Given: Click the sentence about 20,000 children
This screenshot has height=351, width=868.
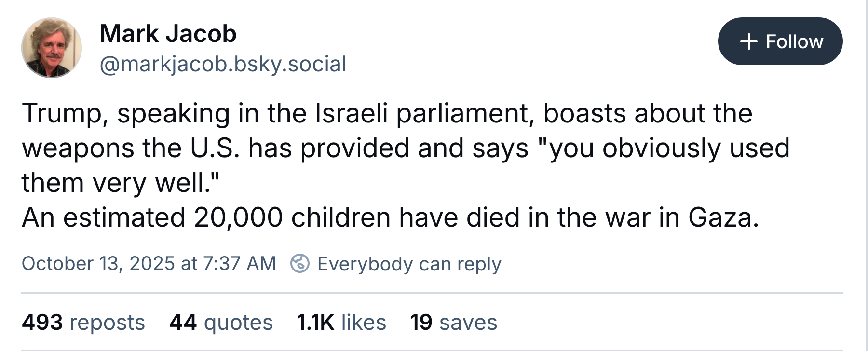Looking at the screenshot, I should 391,217.
